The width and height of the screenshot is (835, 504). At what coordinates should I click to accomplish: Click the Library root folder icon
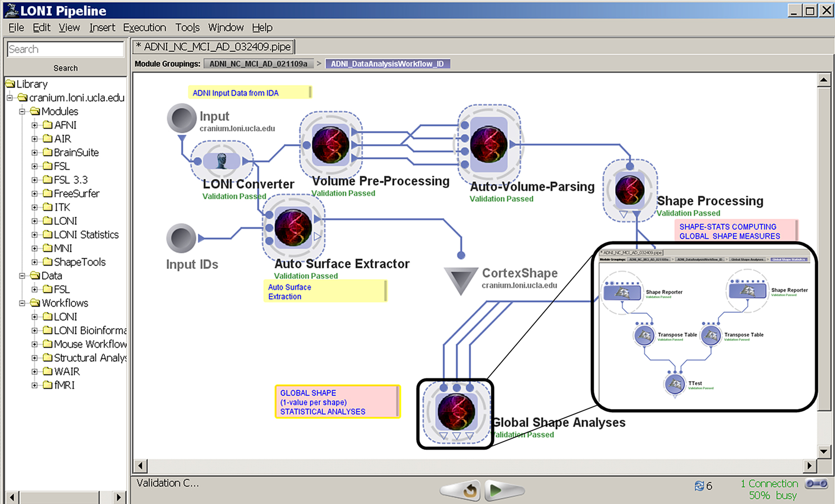point(11,84)
